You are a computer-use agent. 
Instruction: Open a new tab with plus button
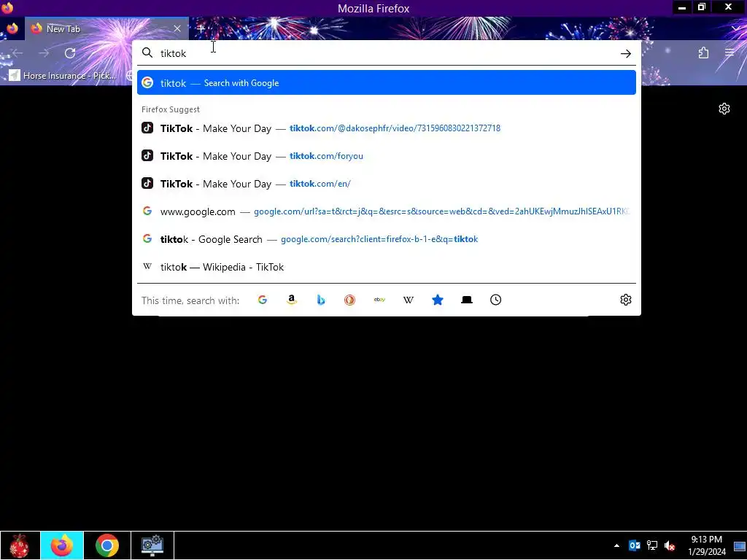click(x=201, y=28)
